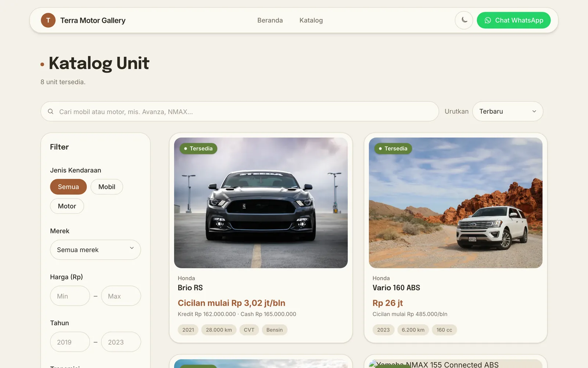Select the Semua vehicle type chip
The width and height of the screenshot is (588, 368).
[x=68, y=187]
